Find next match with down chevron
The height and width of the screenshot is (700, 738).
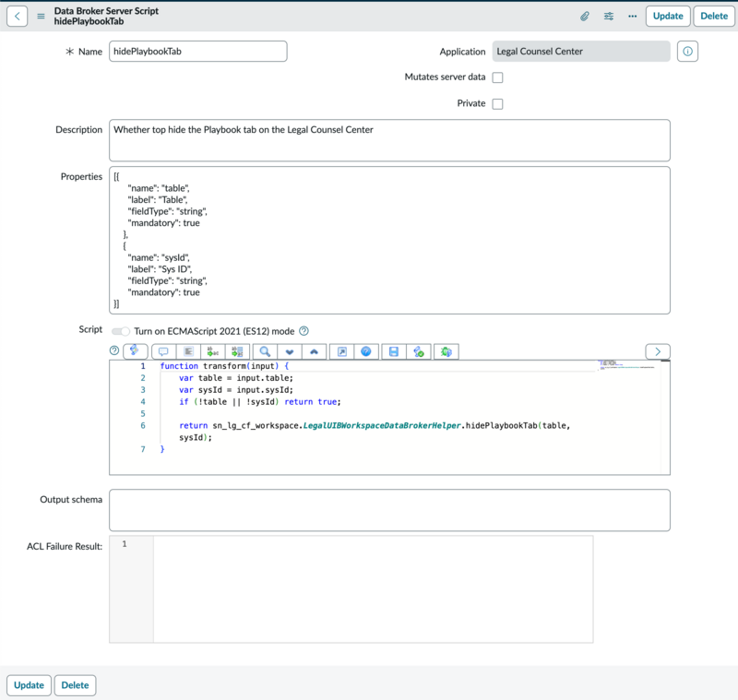[290, 351]
